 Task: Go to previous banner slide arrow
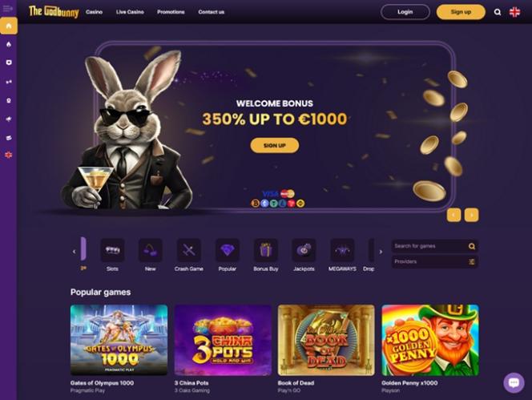453,215
